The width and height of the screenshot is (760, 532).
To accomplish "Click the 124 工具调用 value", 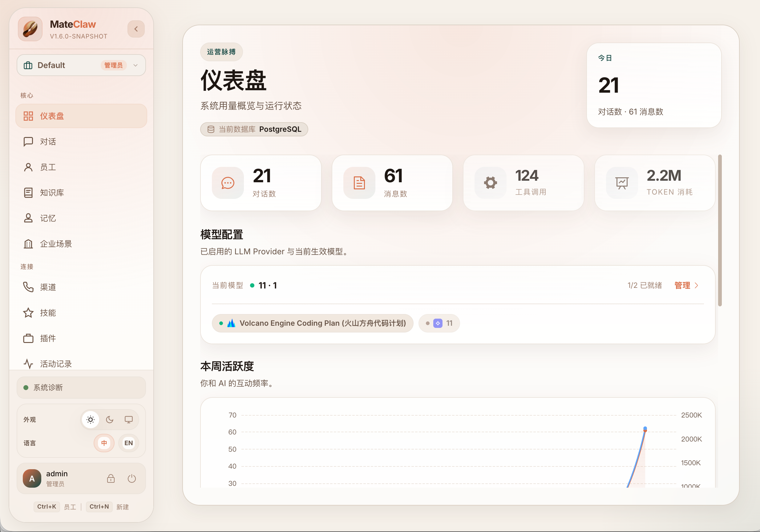I will tap(527, 176).
